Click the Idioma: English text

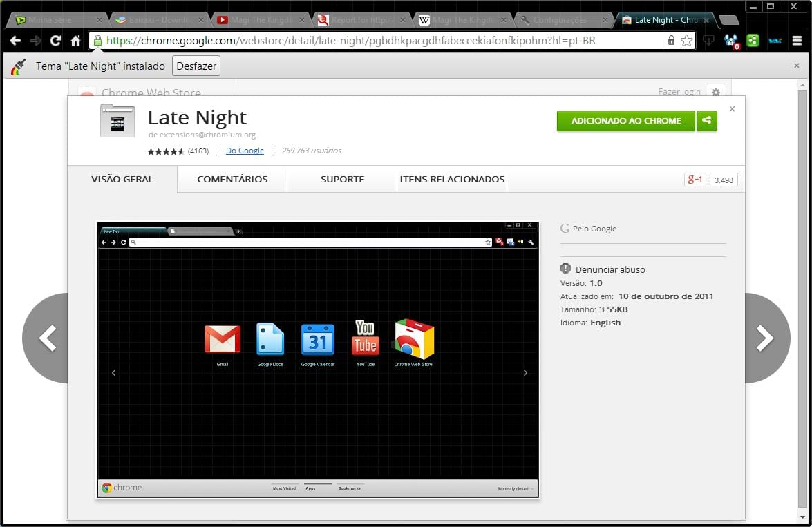pyautogui.click(x=590, y=323)
